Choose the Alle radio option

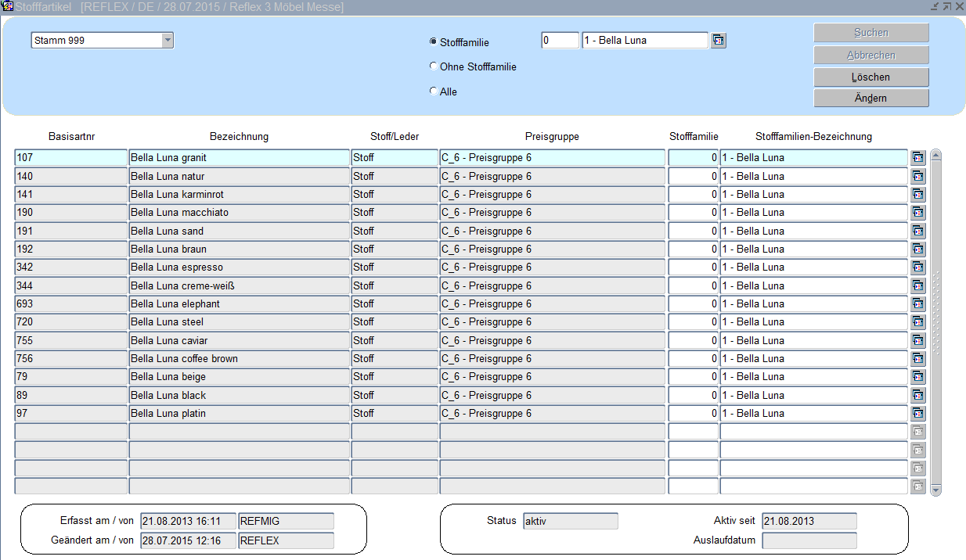click(x=434, y=92)
